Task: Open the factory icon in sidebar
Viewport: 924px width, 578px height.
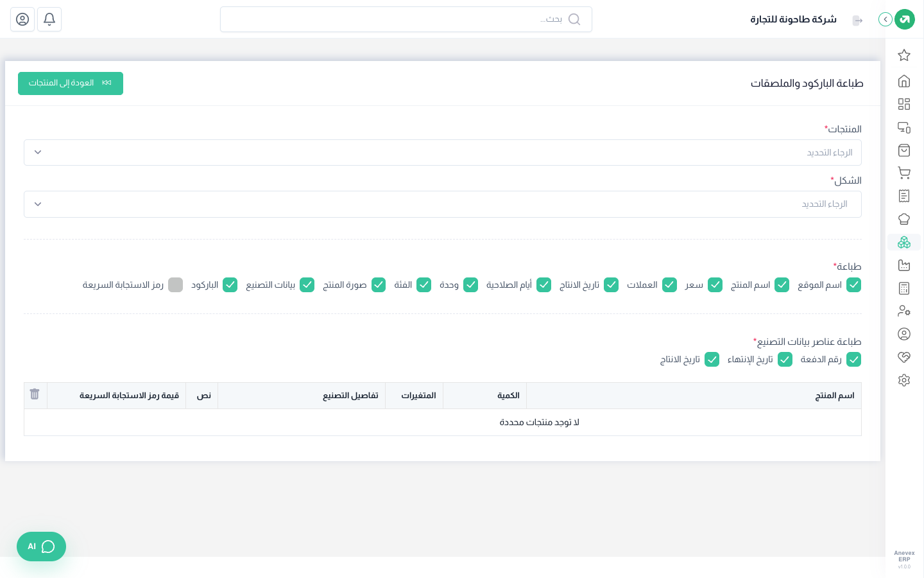Action: tap(904, 265)
